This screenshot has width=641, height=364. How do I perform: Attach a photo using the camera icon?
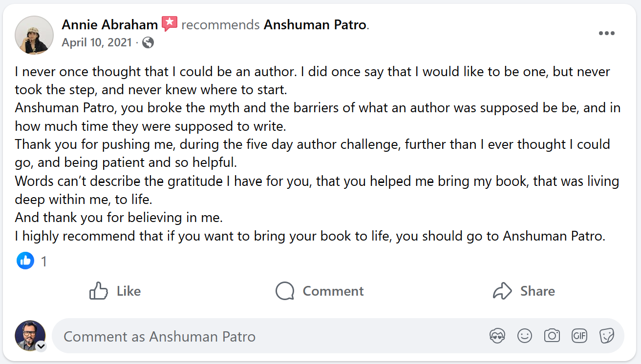pos(552,336)
